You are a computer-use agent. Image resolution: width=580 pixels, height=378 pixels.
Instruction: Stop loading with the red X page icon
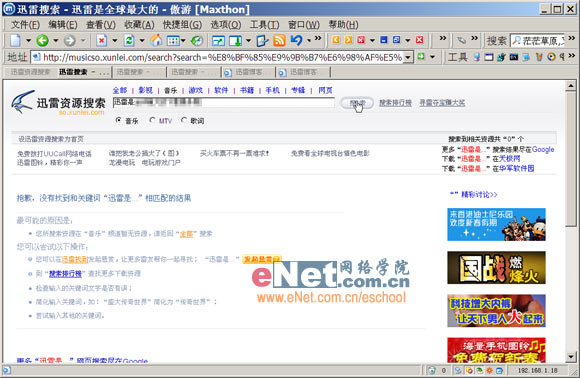[101, 40]
